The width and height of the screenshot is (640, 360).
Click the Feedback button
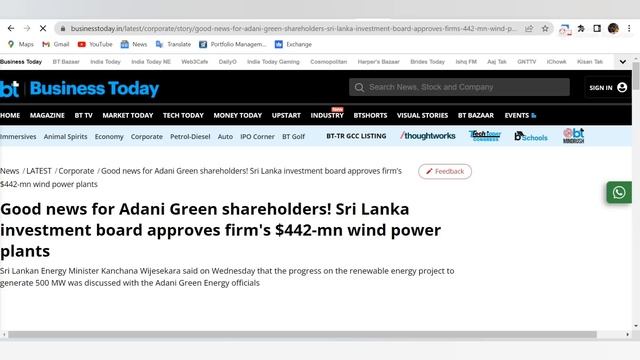[445, 171]
